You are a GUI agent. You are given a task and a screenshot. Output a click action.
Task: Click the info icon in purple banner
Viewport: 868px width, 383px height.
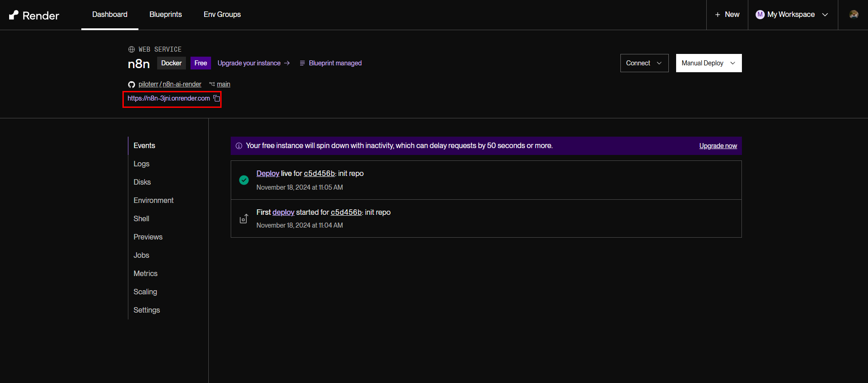pos(239,146)
